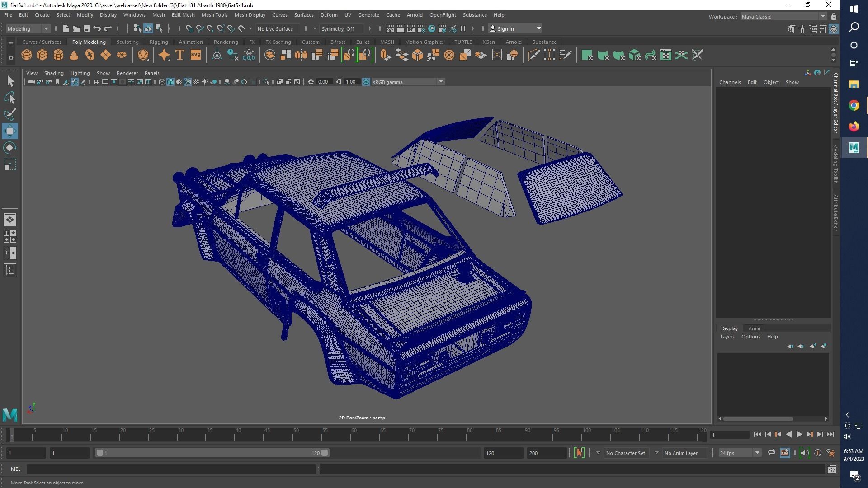Create a polygon torus from shelf
This screenshot has width=868, height=488.
click(x=90, y=55)
